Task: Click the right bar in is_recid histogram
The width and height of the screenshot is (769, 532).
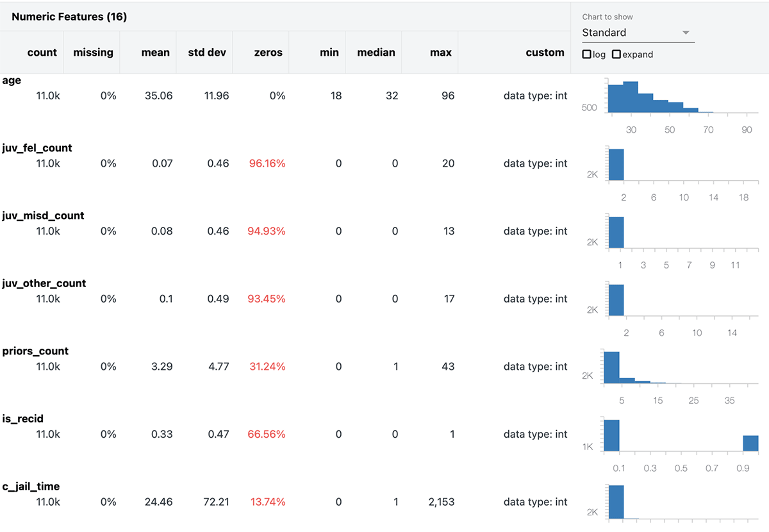Action: point(750,444)
